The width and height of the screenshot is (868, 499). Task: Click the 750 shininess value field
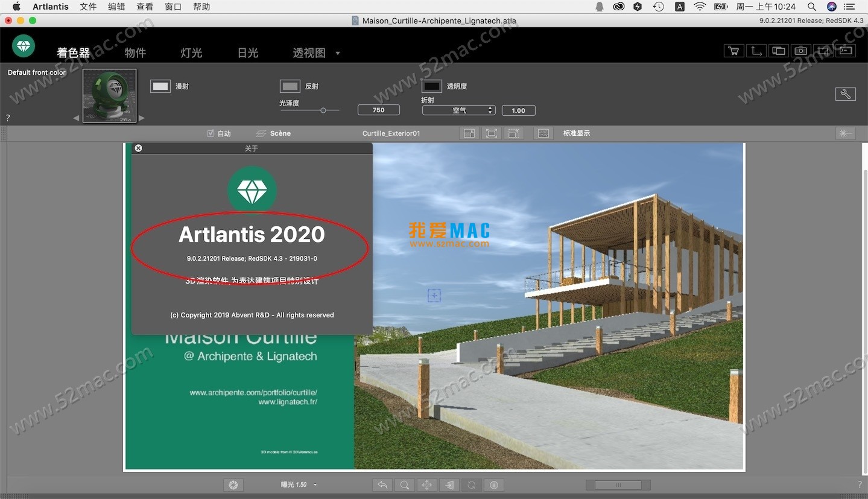378,110
